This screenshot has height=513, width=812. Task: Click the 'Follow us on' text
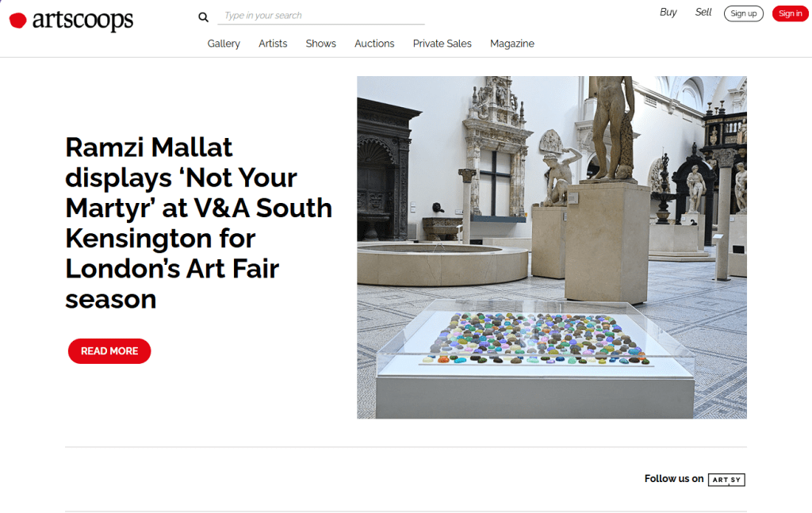(674, 479)
